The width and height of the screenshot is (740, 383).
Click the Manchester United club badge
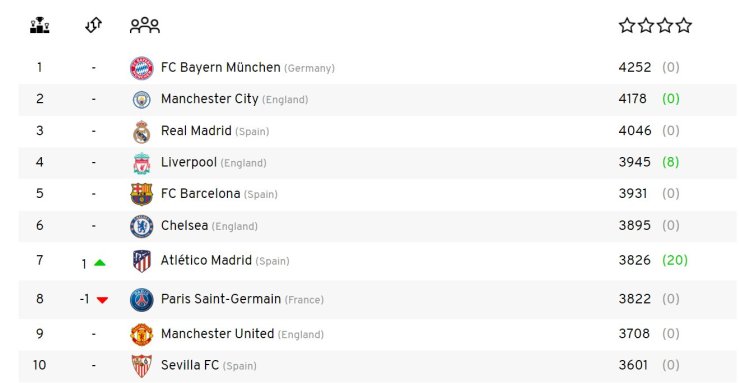[x=142, y=334]
